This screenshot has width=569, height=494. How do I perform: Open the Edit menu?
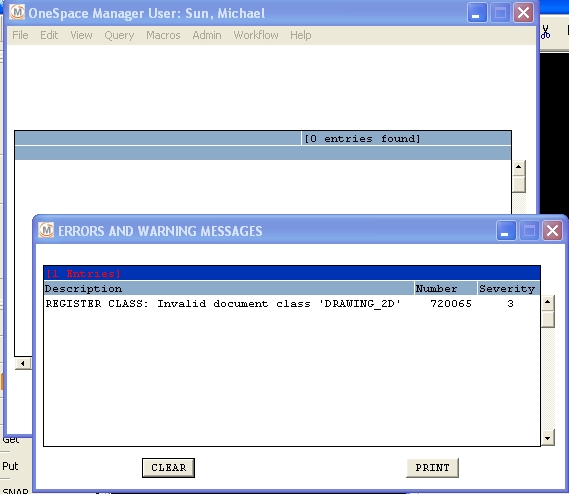[x=49, y=35]
